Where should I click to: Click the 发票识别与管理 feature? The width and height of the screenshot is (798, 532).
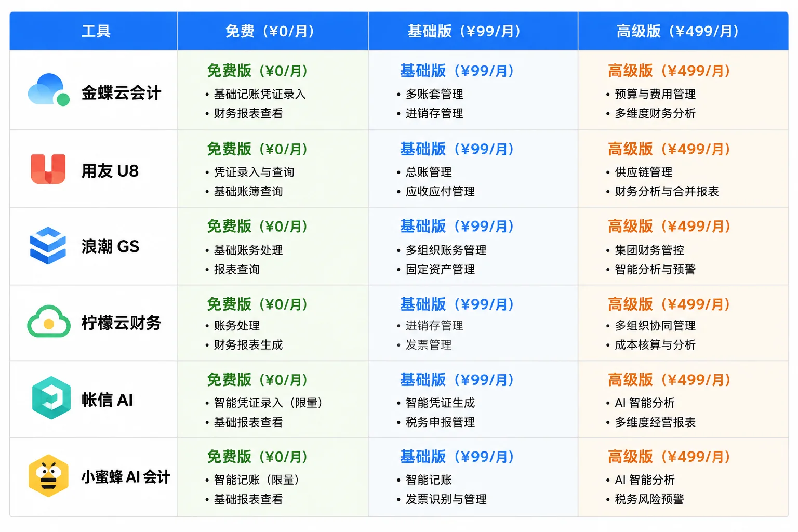tap(446, 499)
